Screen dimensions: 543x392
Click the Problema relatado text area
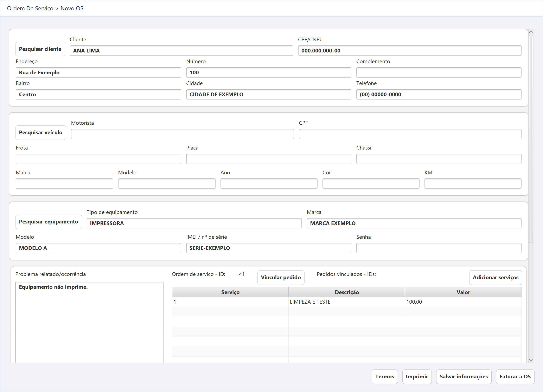pyautogui.click(x=89, y=322)
